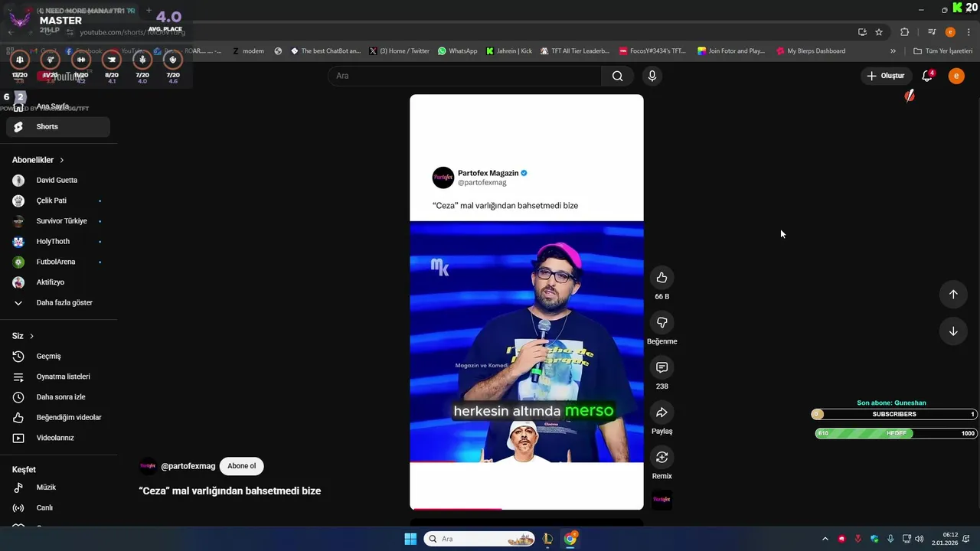Image resolution: width=980 pixels, height=551 pixels.
Task: Open the YouTube account avatar menu
Action: (x=956, y=76)
